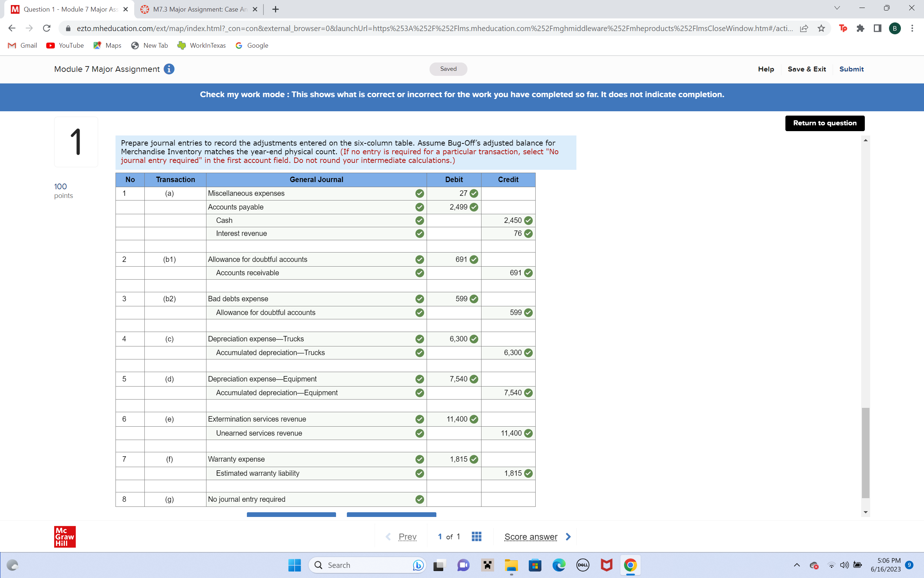Select the Unearned services revenue cell

click(x=316, y=433)
